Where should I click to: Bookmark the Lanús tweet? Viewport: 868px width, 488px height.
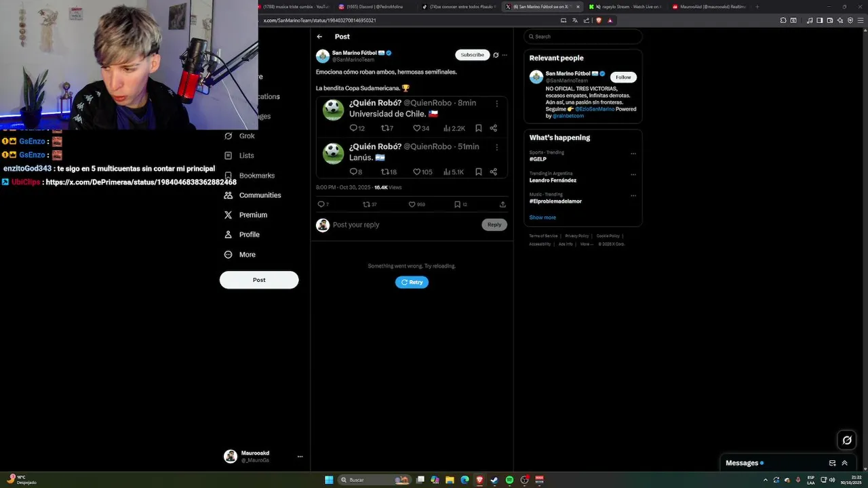point(478,172)
